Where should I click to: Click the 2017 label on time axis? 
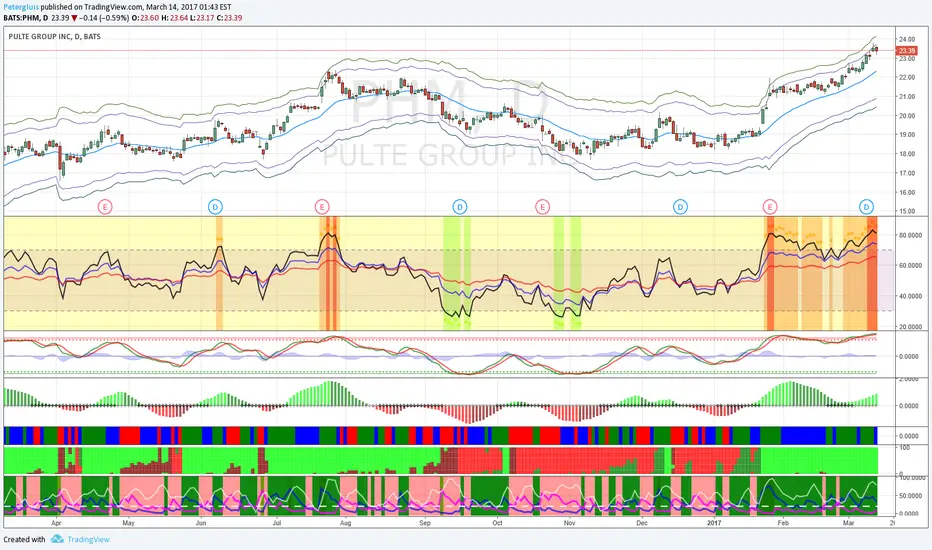(714, 523)
